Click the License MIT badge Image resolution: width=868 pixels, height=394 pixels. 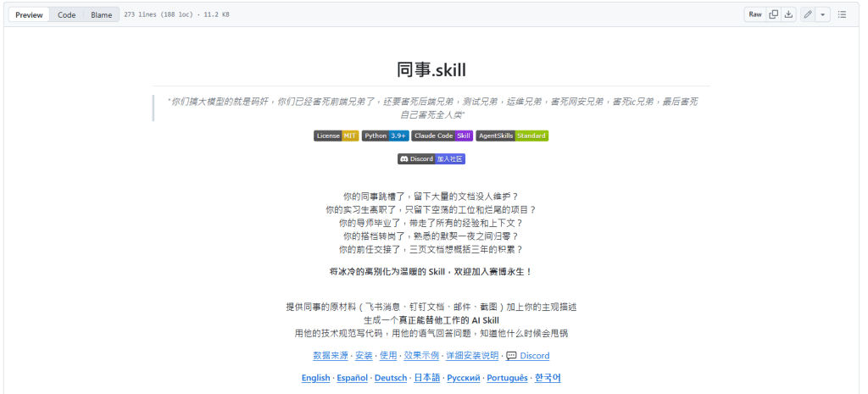(x=336, y=136)
